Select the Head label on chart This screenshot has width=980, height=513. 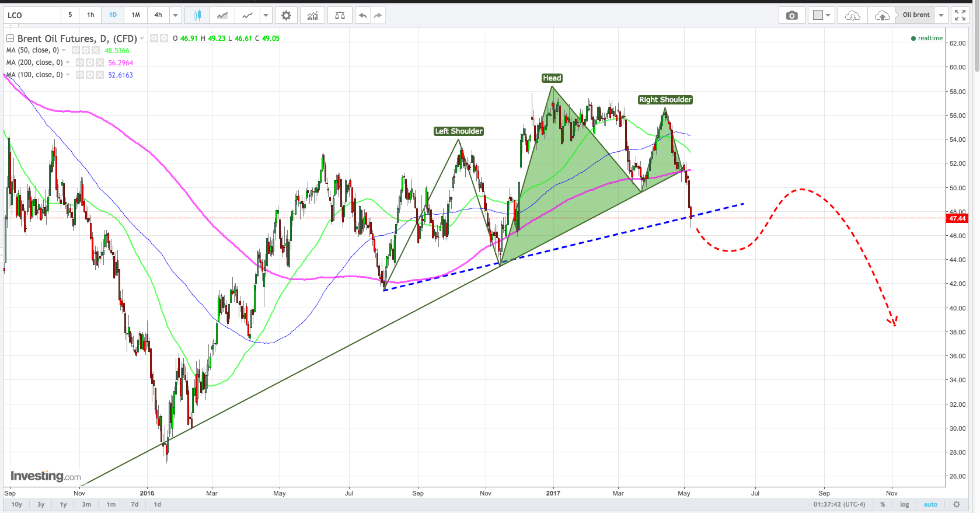[x=552, y=78]
